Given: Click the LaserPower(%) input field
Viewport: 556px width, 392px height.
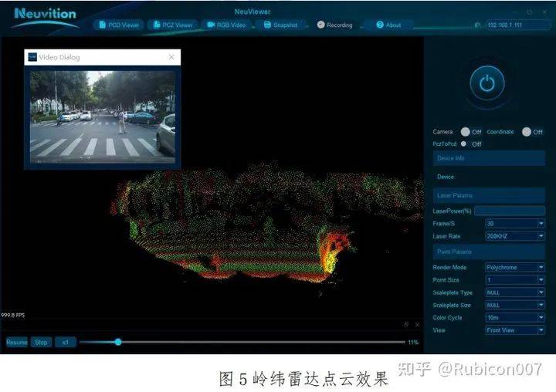Looking at the screenshot, I should tap(510, 211).
